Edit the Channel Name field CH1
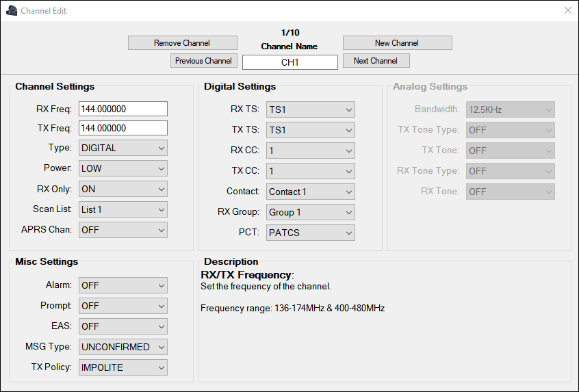This screenshot has height=392, width=579. coord(290,62)
